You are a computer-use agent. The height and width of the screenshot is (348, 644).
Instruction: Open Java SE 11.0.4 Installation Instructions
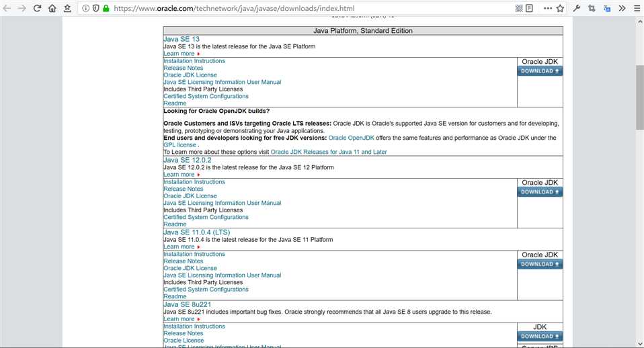pos(194,254)
